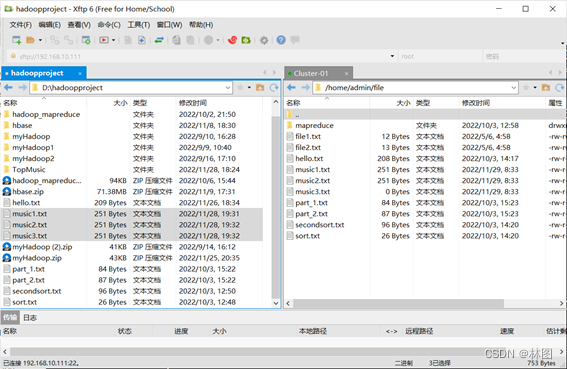Expand the D:\hadoopproject path dropdown
The width and height of the screenshot is (567, 369).
click(x=228, y=88)
